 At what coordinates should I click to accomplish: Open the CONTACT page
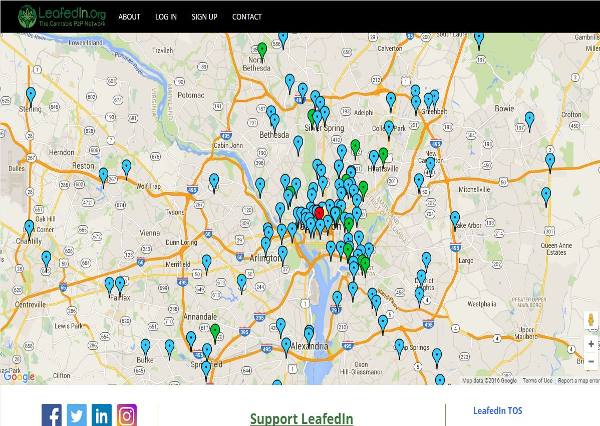click(x=247, y=17)
